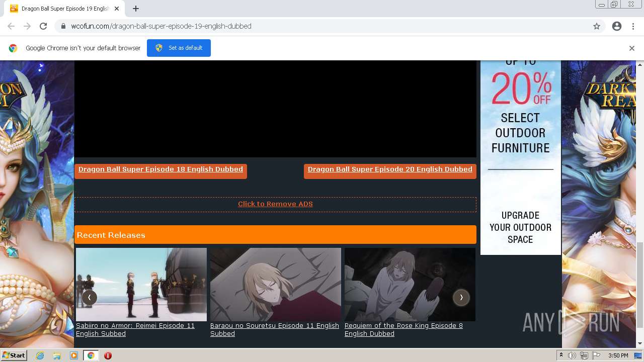This screenshot has height=362, width=644.
Task: Open Chrome's three-dot menu
Action: click(x=633, y=26)
